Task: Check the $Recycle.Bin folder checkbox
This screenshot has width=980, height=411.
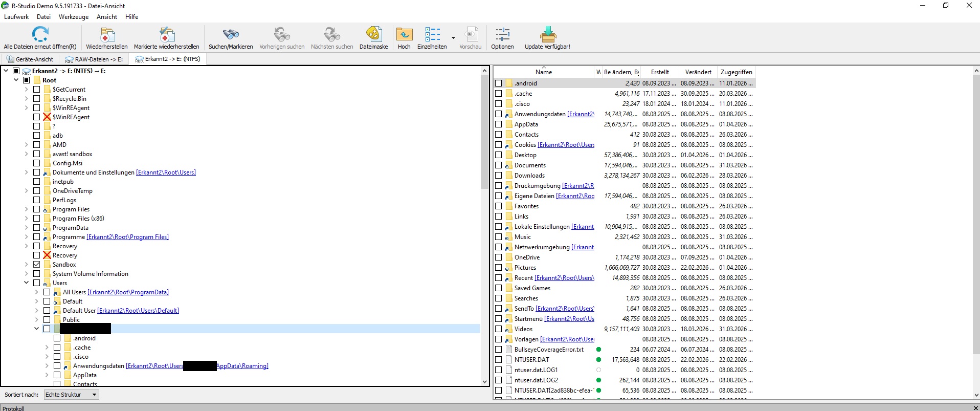Action: (37, 99)
